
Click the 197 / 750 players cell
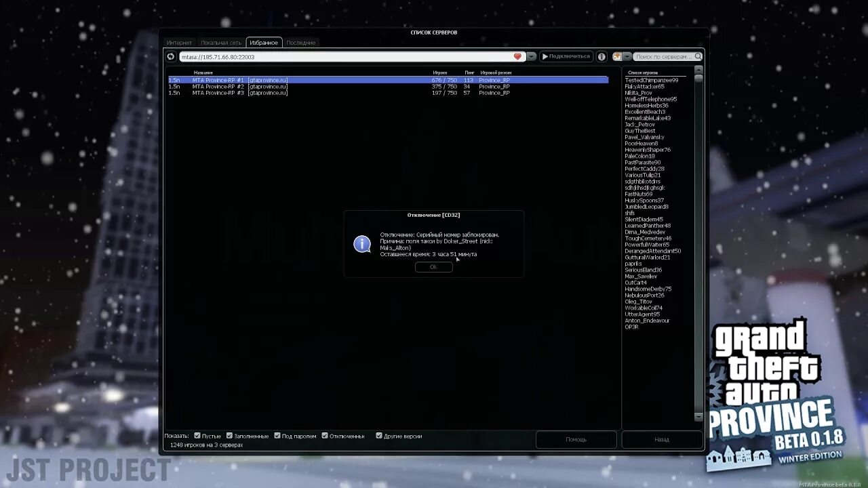click(444, 93)
